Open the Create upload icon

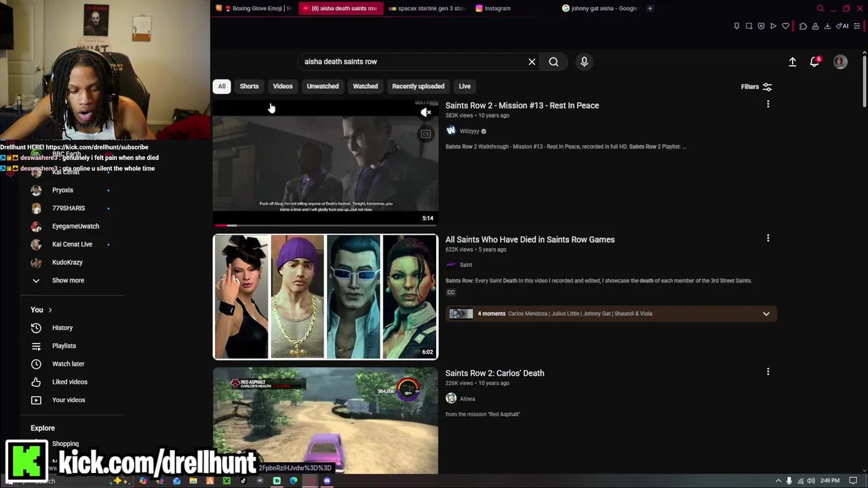pyautogui.click(x=792, y=62)
